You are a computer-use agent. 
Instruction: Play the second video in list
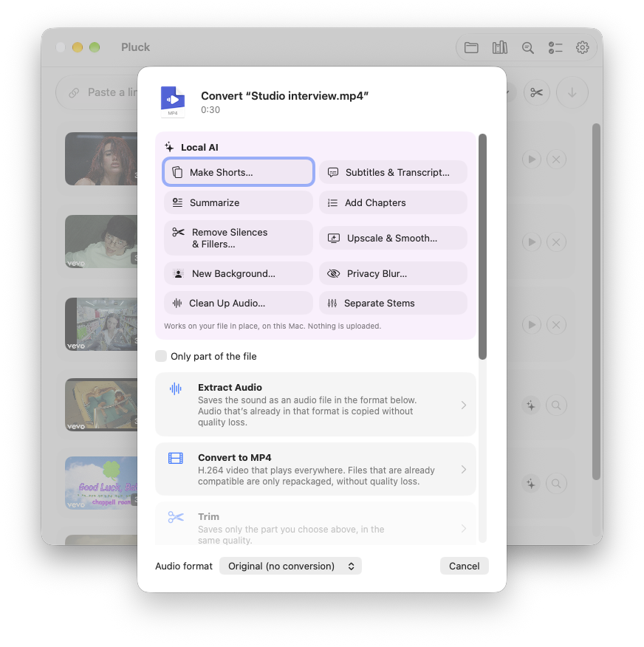pos(532,242)
